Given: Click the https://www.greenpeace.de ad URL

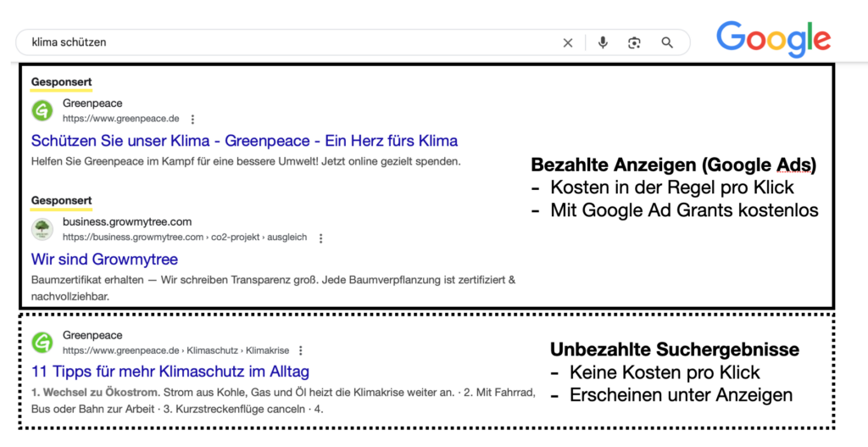Looking at the screenshot, I should (120, 119).
